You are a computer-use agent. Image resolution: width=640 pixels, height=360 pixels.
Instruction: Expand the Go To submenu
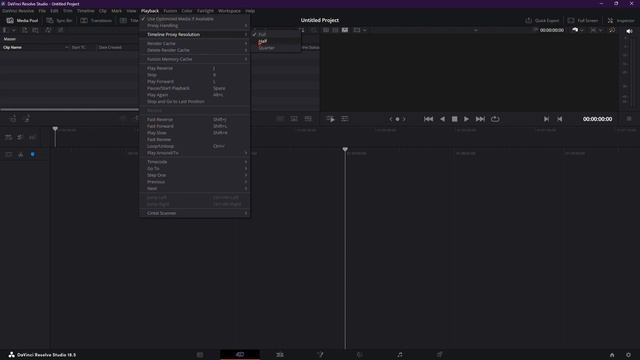coord(195,169)
